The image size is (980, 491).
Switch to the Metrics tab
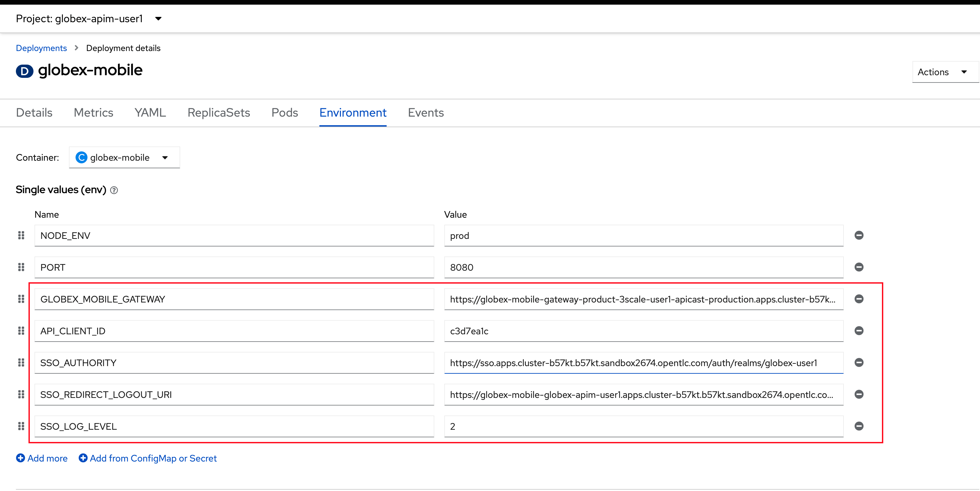[93, 113]
